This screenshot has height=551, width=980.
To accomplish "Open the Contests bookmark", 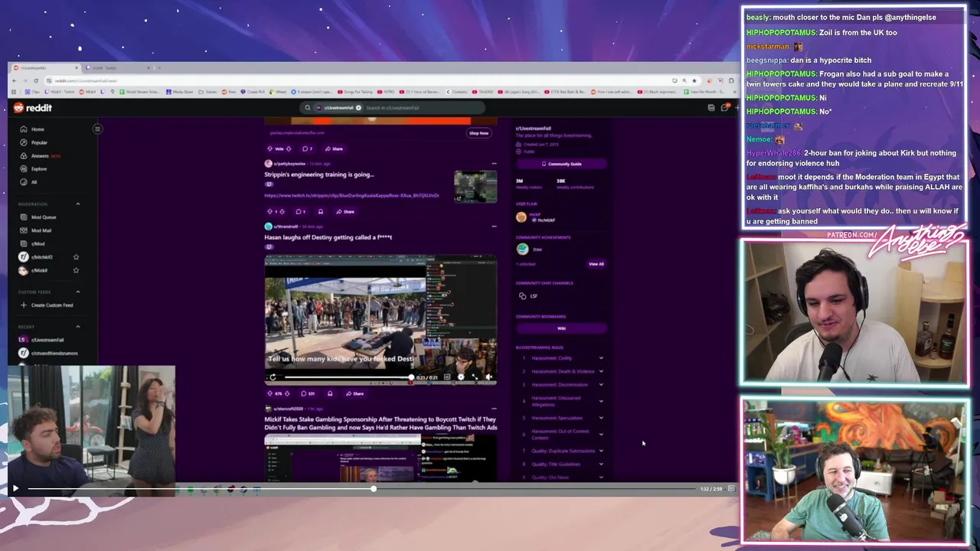I will [457, 92].
